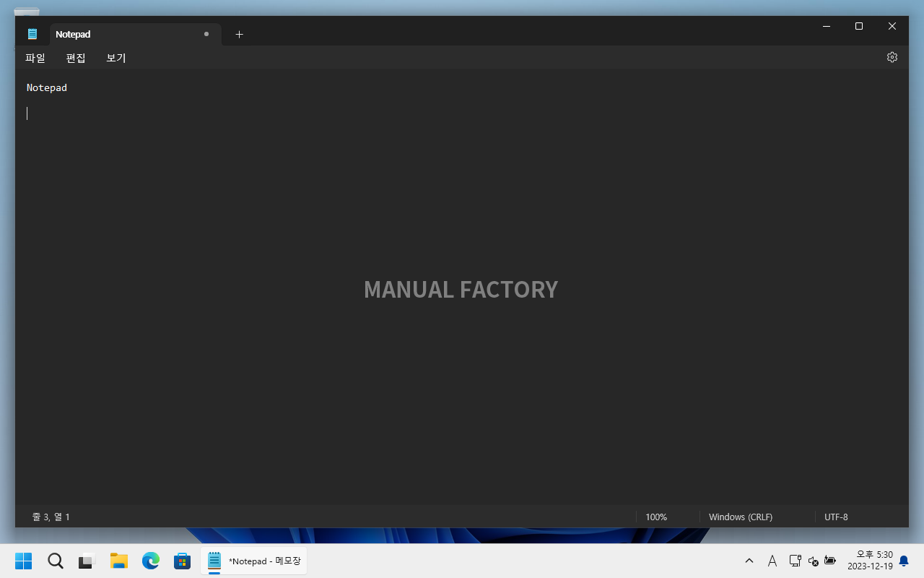Viewport: 924px width, 578px height.
Task: Click the Notepad app icon in title bar
Action: pyautogui.click(x=32, y=34)
